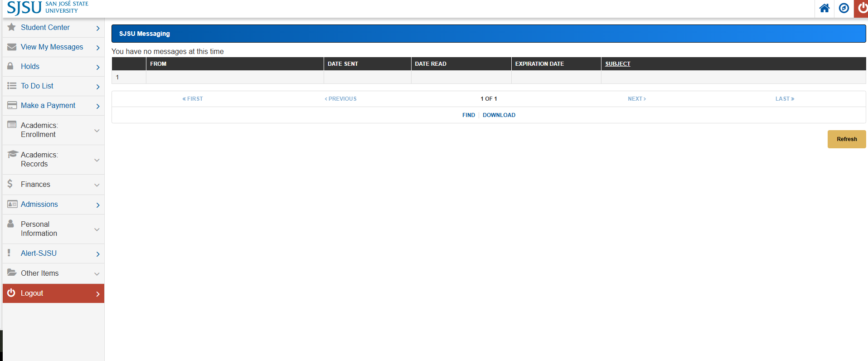The width and height of the screenshot is (868, 361).
Task: Click the Refresh button
Action: click(847, 139)
